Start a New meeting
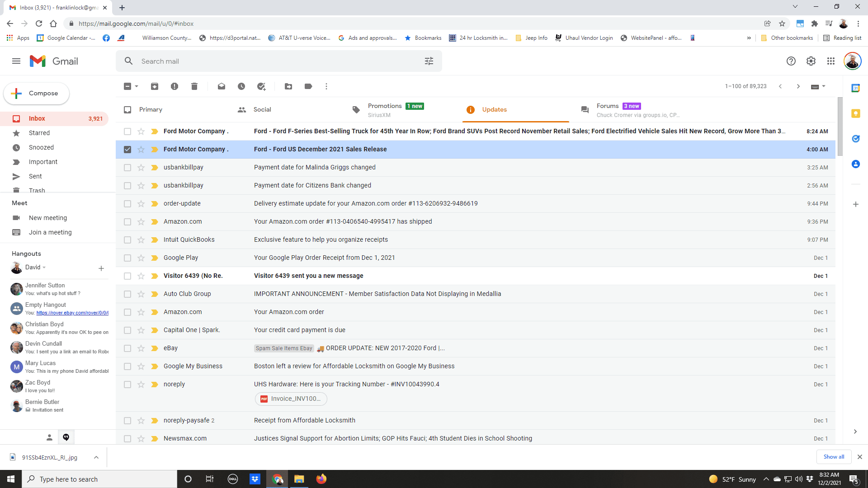Screen dimensions: 868x488 (48, 218)
